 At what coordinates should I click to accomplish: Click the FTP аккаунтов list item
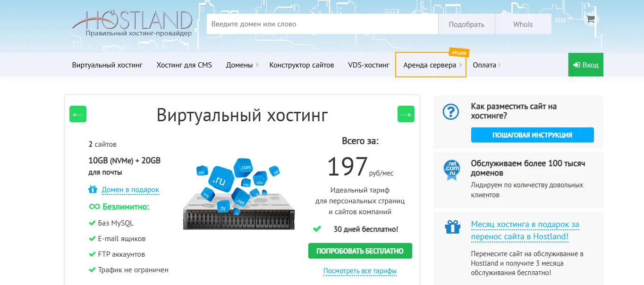(121, 254)
